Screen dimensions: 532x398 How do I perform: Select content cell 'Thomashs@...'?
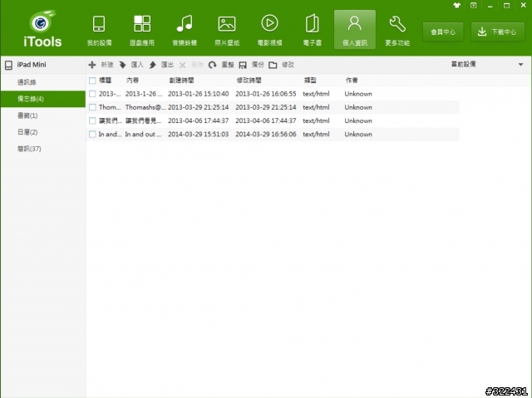145,107
